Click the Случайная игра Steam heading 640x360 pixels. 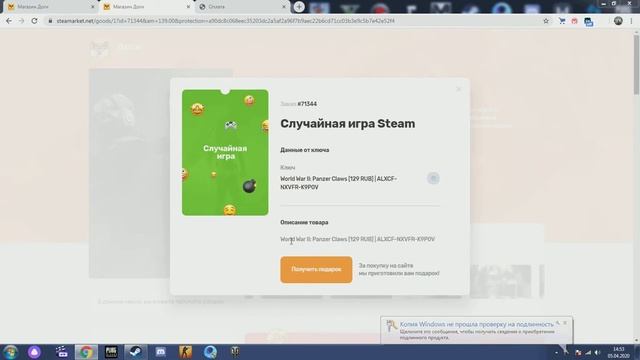click(347, 124)
